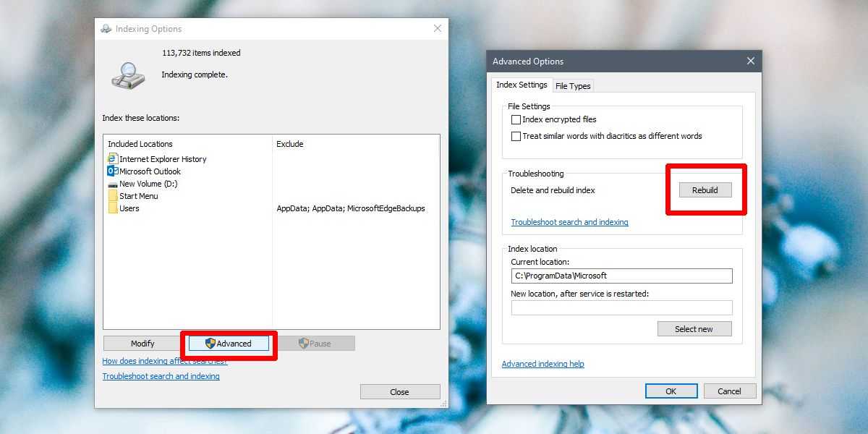This screenshot has height=434, width=868.
Task: Click the Advanced indexing help link
Action: pos(542,364)
